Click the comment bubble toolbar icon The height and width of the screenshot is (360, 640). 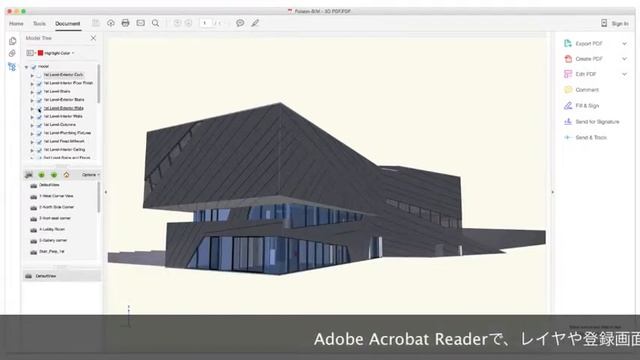pos(240,23)
